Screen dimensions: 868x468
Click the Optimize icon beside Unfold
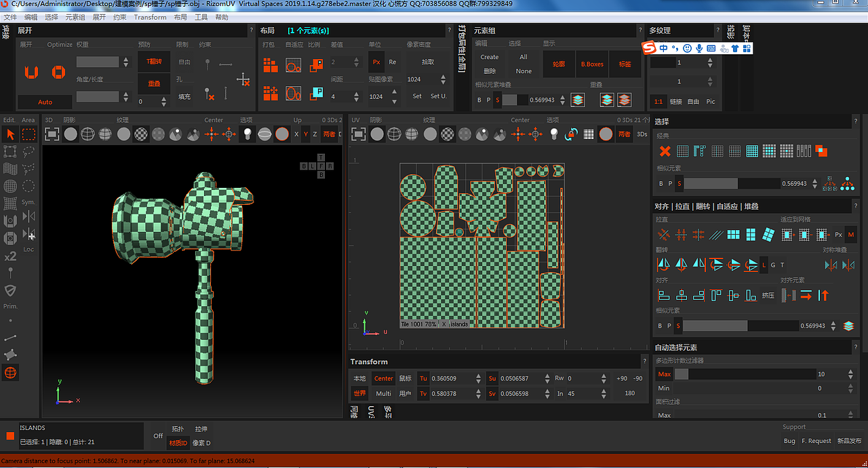(58, 72)
